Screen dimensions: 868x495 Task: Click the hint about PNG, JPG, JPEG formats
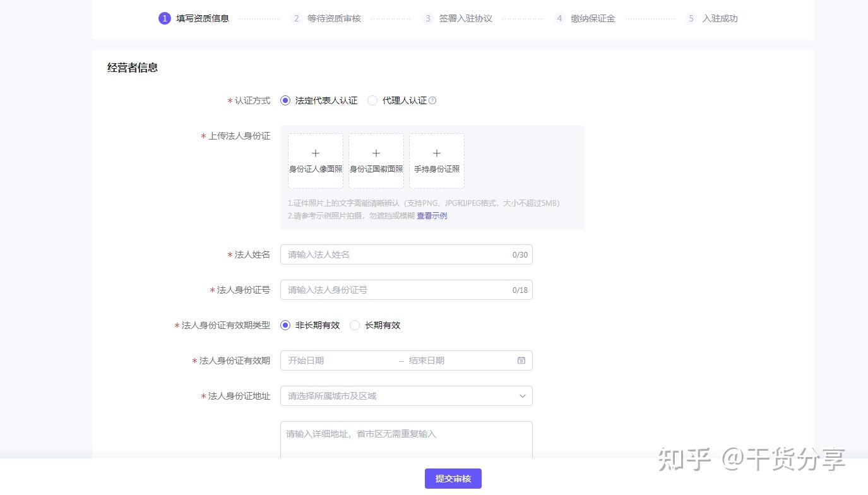(424, 203)
